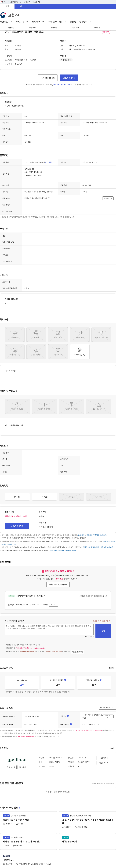Click info icon beside 취업알선기관 알선
The width and height of the screenshot is (116, 868).
[x=65, y=680]
